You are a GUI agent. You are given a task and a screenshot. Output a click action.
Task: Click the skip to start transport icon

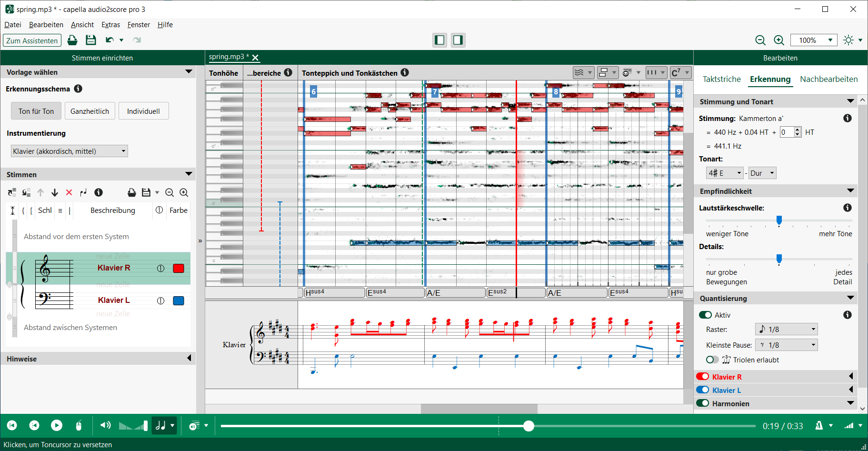point(11,425)
